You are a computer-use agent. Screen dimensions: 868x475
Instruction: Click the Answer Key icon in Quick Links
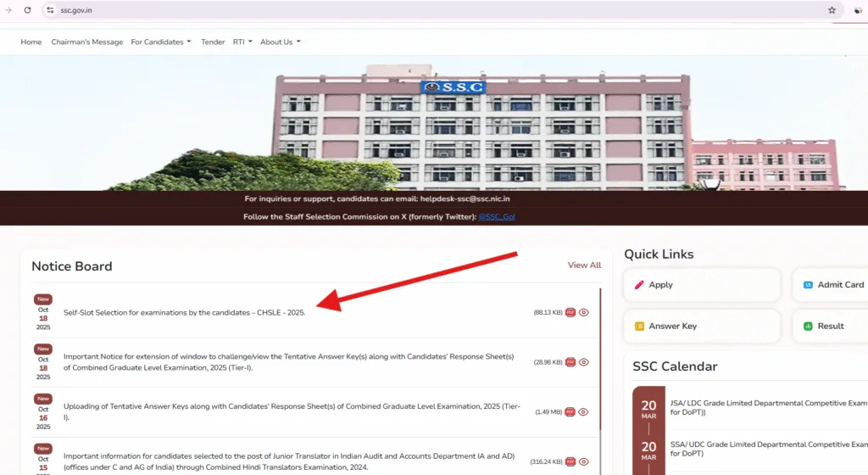pos(639,326)
